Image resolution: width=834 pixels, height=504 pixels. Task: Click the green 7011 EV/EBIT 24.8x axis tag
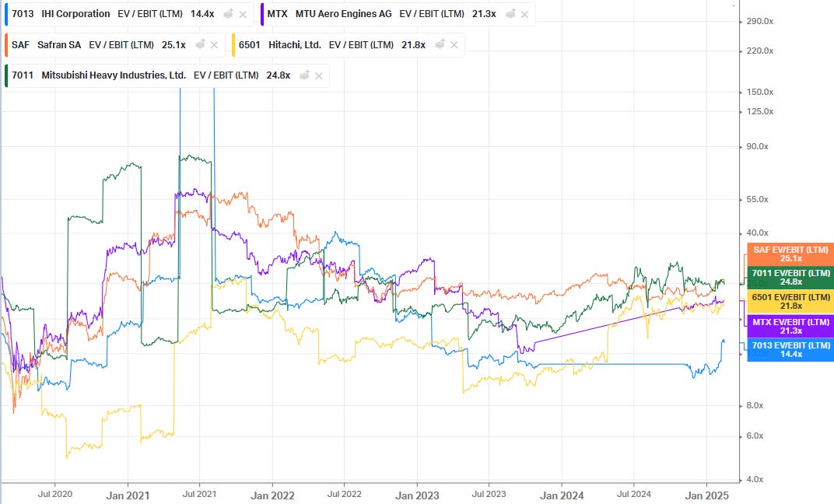pyautogui.click(x=790, y=278)
